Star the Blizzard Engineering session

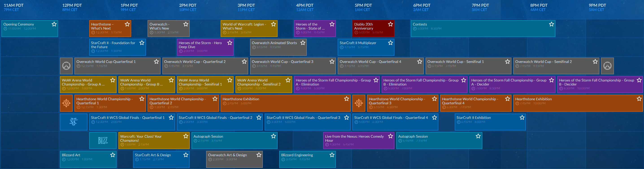click(332, 155)
